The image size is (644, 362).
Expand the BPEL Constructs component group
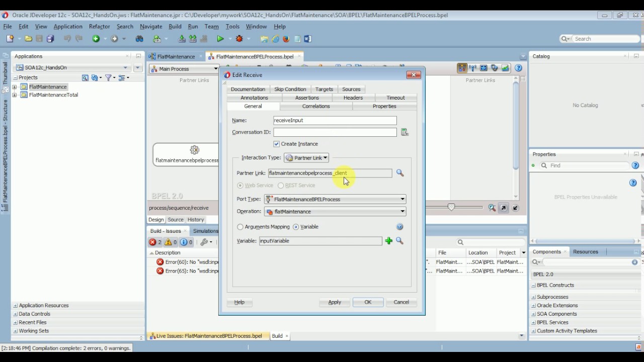click(x=533, y=286)
